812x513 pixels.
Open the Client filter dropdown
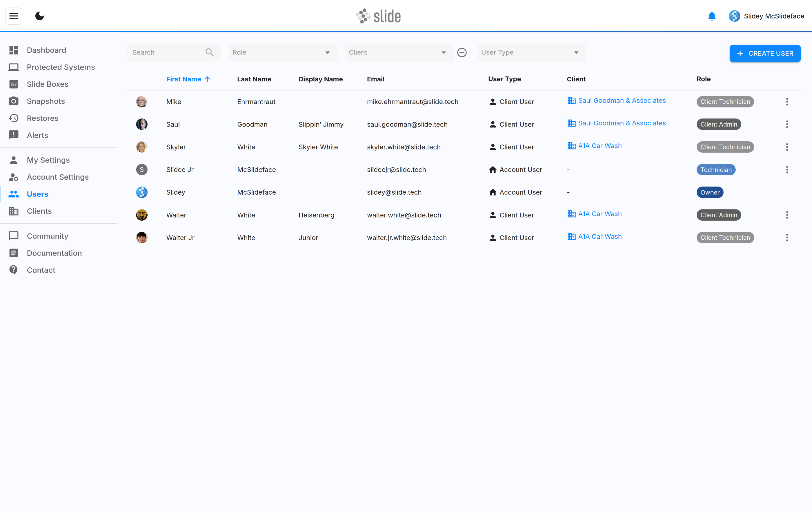pos(399,52)
